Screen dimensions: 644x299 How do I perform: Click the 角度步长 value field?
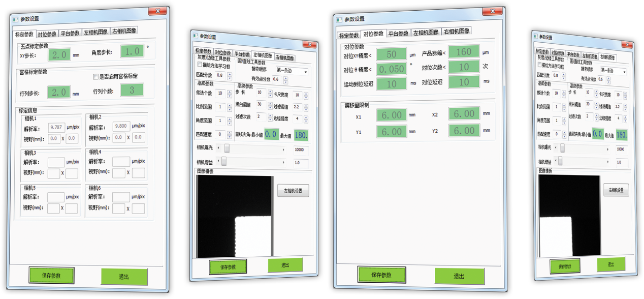coord(132,51)
